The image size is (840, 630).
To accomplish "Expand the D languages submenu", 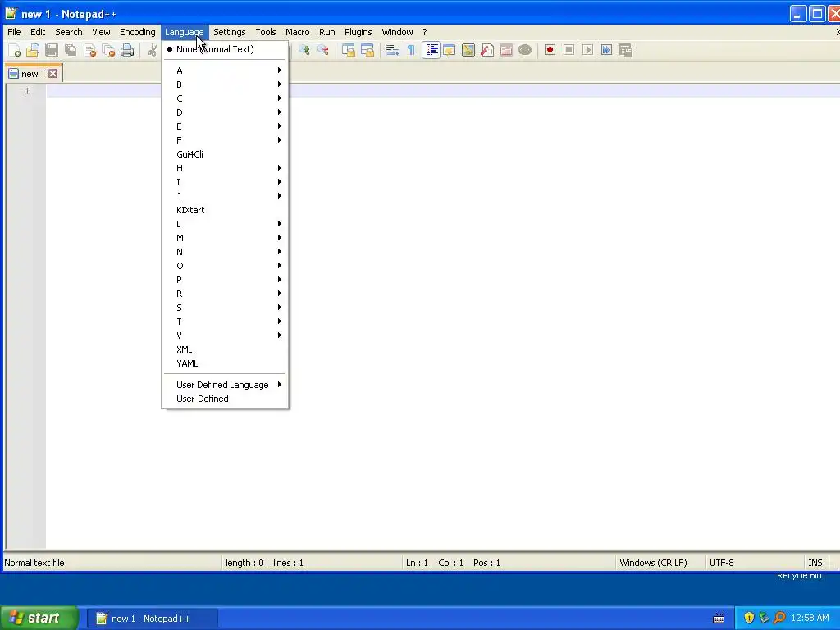I will [225, 112].
